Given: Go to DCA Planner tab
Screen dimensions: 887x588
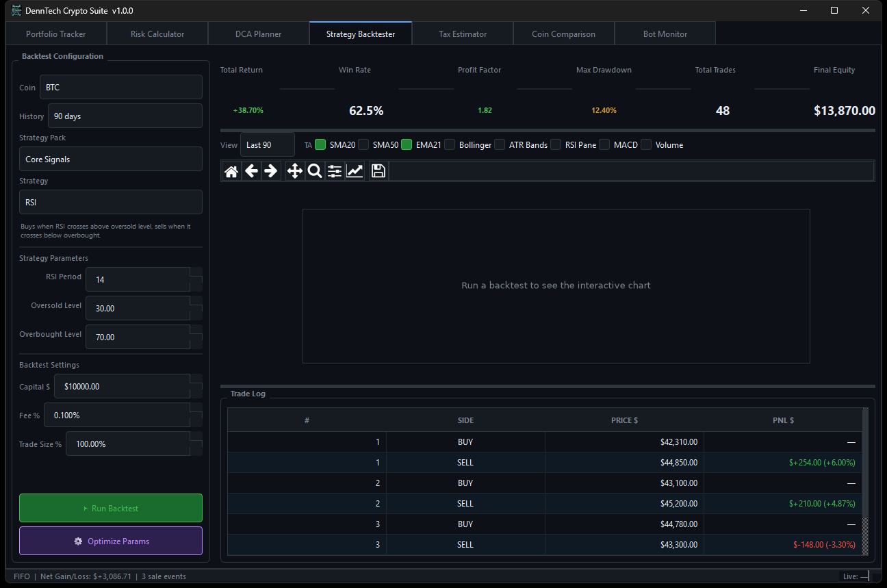Looking at the screenshot, I should (x=258, y=34).
